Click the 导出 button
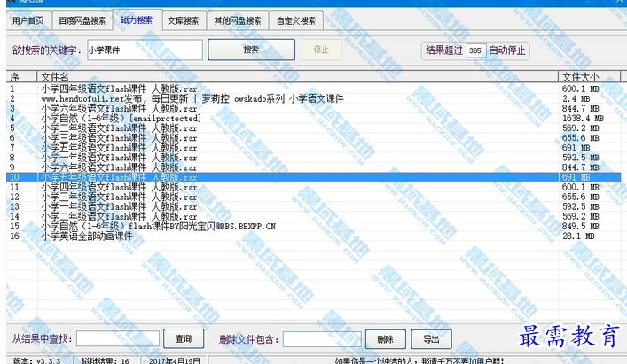 (x=432, y=339)
